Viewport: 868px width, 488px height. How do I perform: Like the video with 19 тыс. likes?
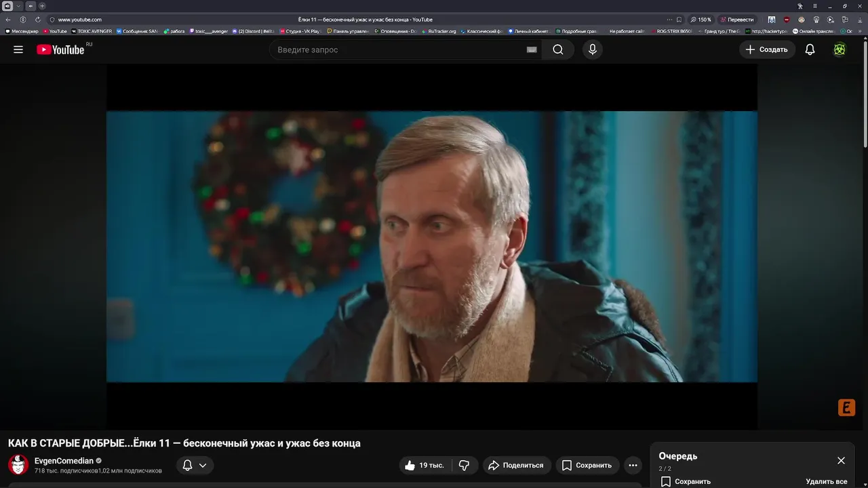426,465
